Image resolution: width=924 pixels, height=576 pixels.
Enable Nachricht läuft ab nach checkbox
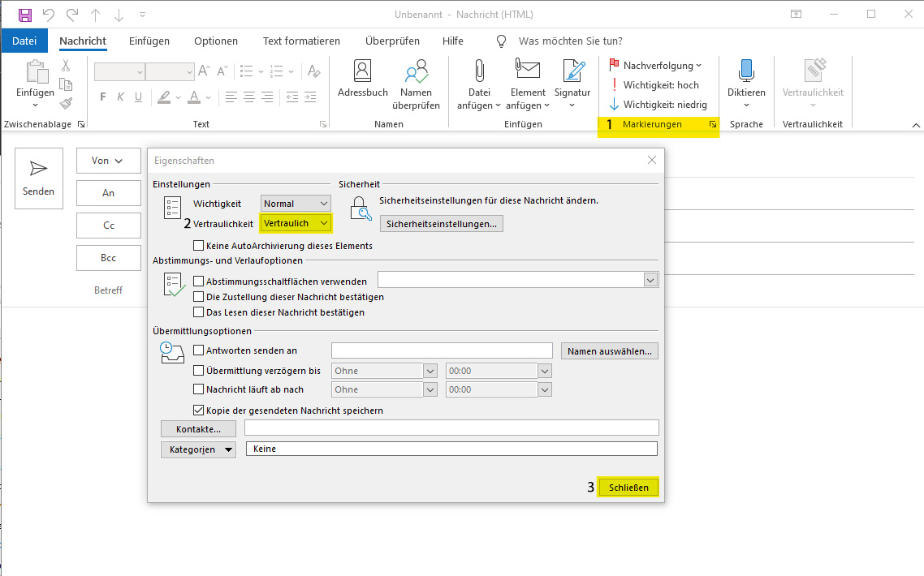[199, 389]
